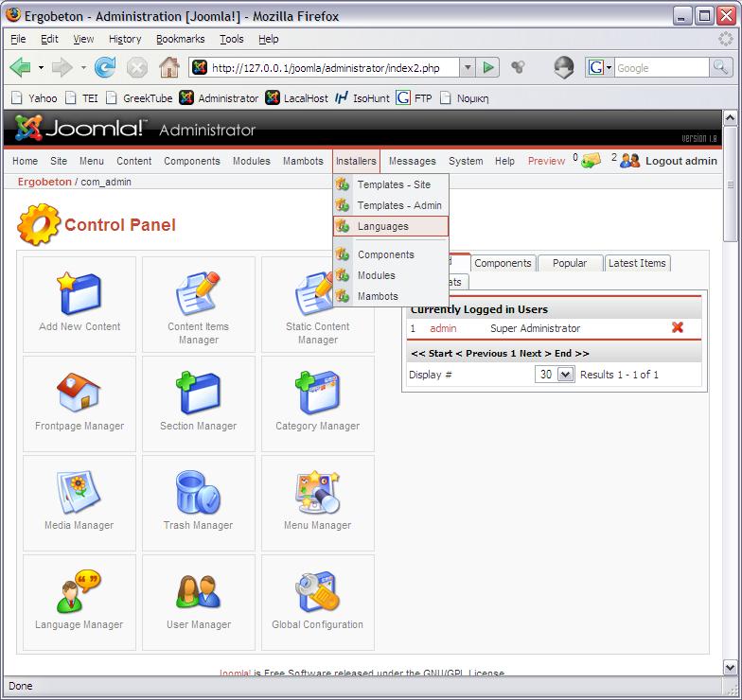Go to browser home page icon

click(x=168, y=67)
